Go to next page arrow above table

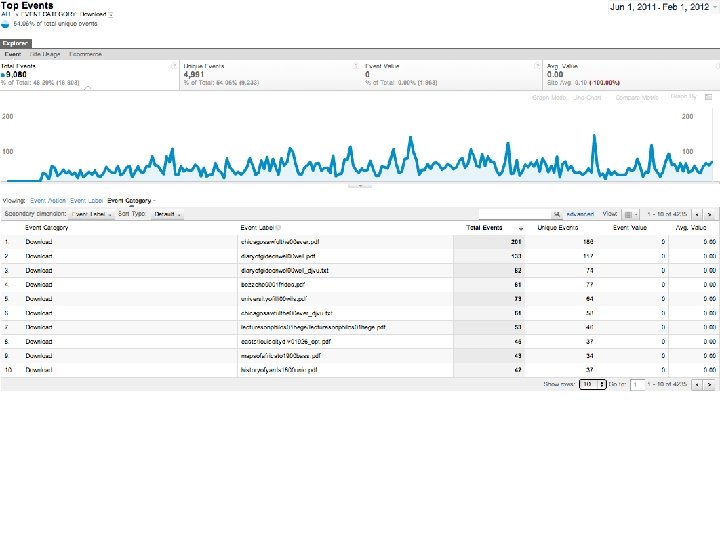point(709,214)
